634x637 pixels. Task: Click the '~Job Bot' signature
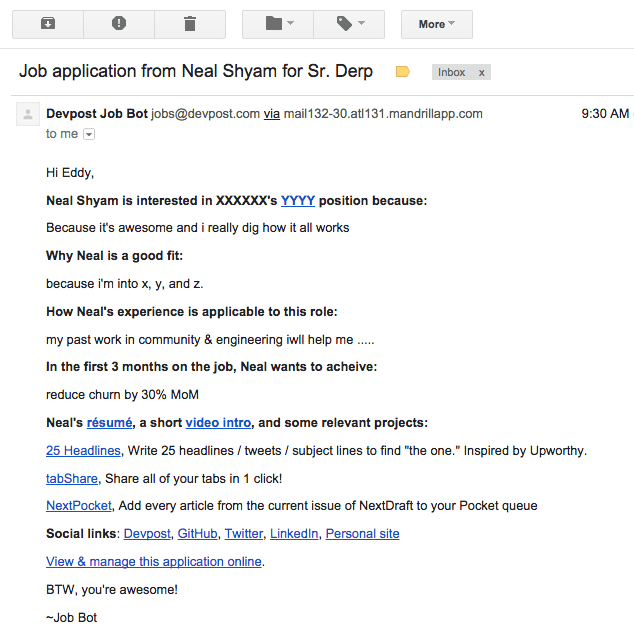(x=71, y=618)
